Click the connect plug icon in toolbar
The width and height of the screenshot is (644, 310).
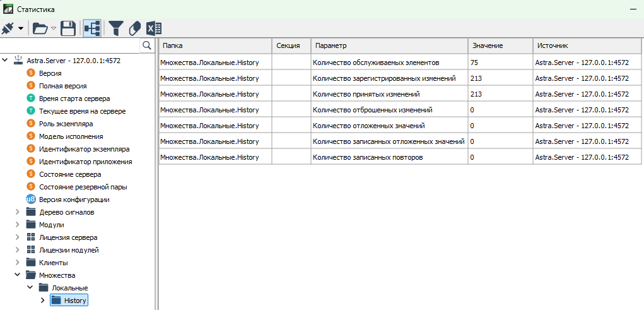tap(8, 28)
